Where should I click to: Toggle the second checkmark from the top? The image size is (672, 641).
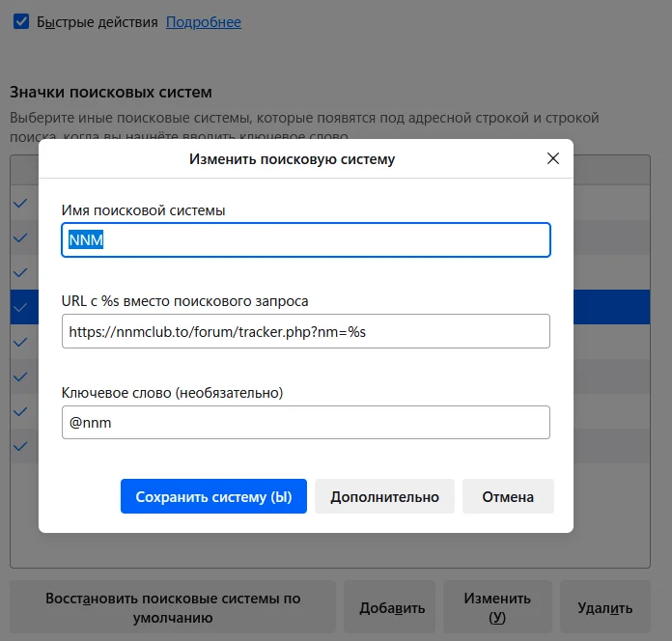(x=21, y=237)
